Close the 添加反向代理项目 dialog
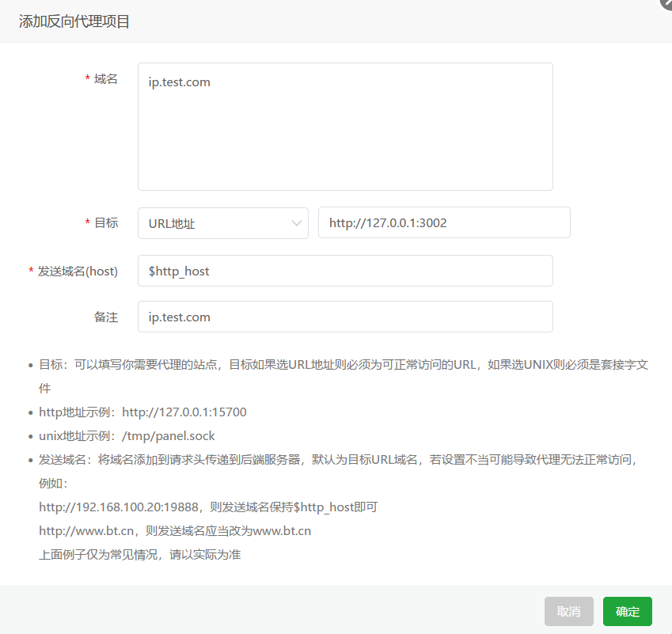Viewport: 672px width, 634px height. pos(666,5)
